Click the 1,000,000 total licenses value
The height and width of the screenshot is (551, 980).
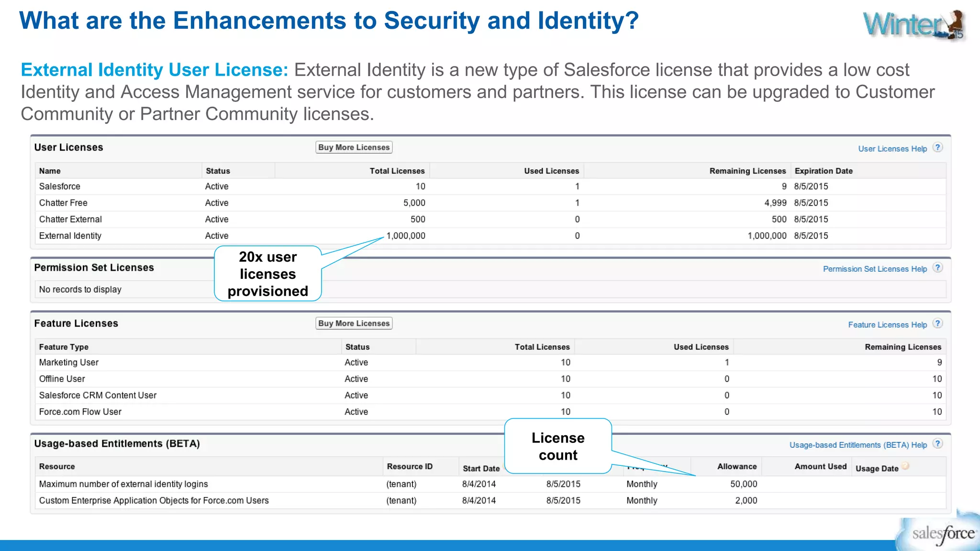[406, 236]
